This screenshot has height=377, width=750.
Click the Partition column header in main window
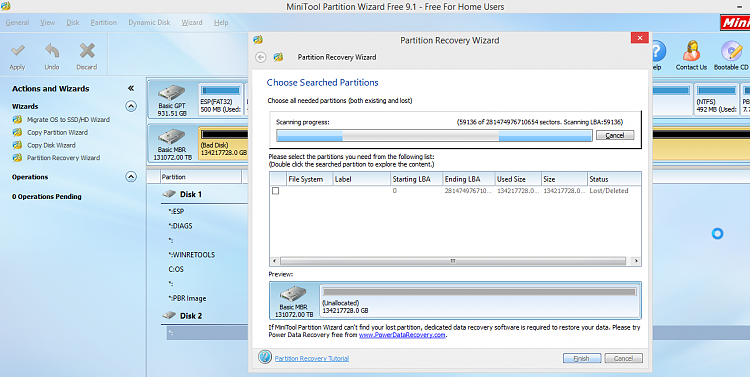[x=201, y=177]
